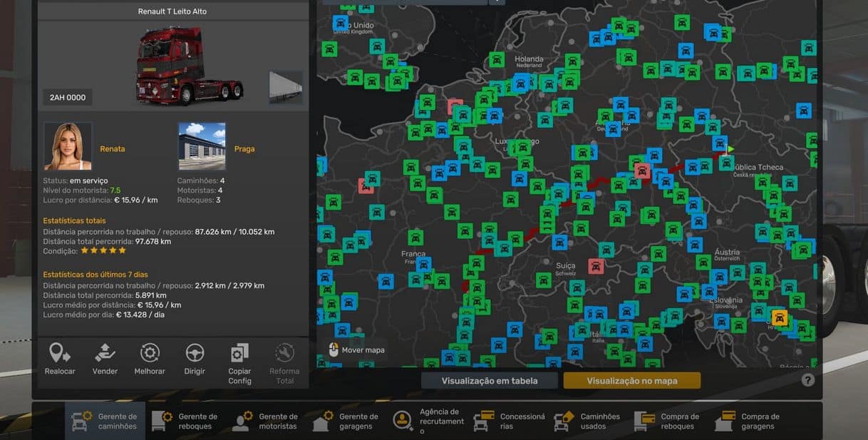Switch to Visualização em tabela

point(489,381)
